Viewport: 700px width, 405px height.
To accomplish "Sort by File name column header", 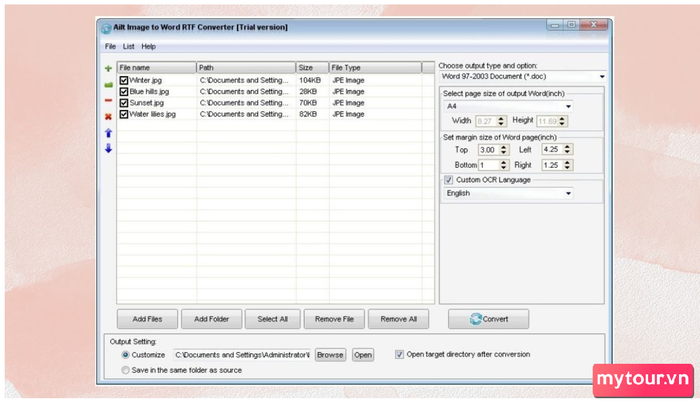I will coord(156,68).
